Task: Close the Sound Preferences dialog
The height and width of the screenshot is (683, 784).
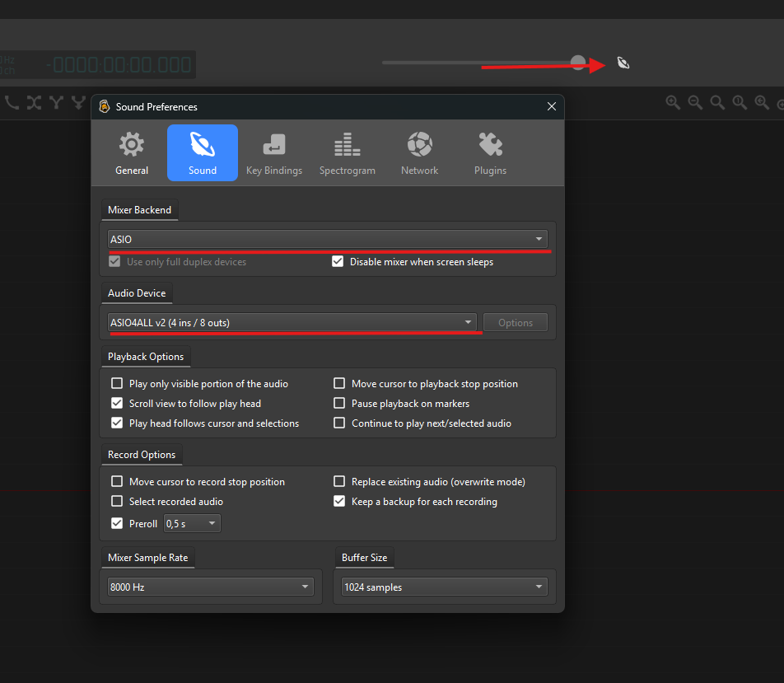Action: point(552,106)
